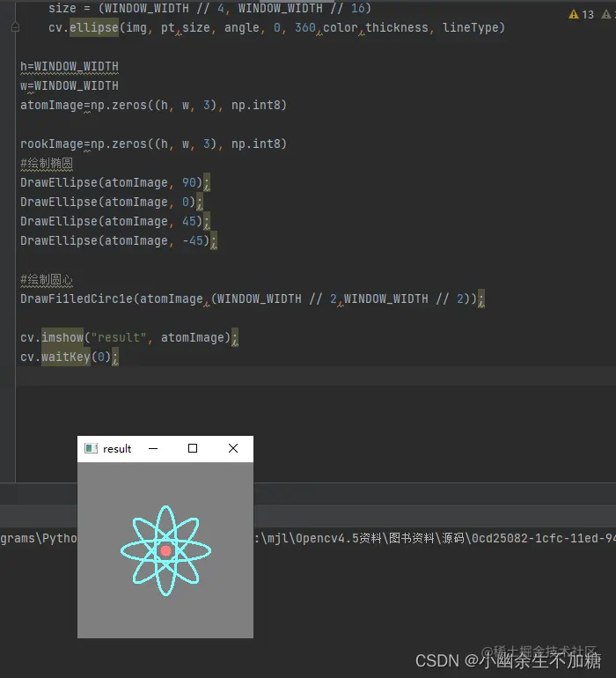Screen dimensions: 616x678
Task: Click the result window title text
Action: pyautogui.click(x=117, y=449)
